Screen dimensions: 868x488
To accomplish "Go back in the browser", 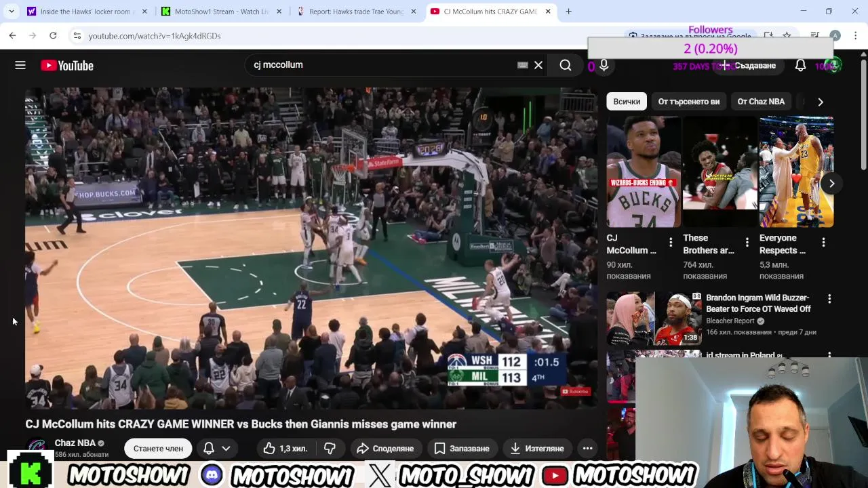I will coord(12,35).
